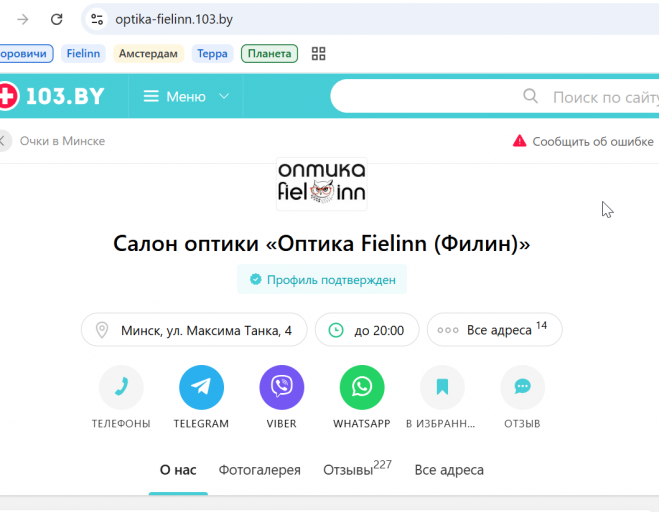659x512 pixels.
Task: Click the Профиль подтвержден badge
Action: 322,280
